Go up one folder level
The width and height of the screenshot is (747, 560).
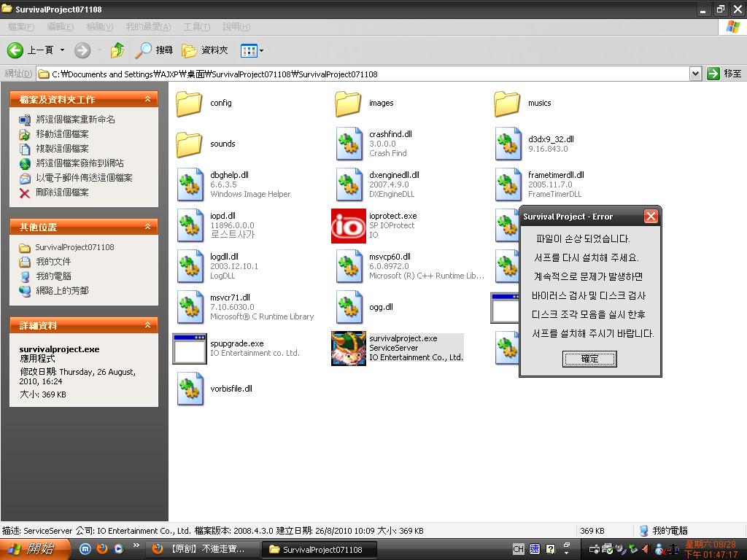pos(117,50)
